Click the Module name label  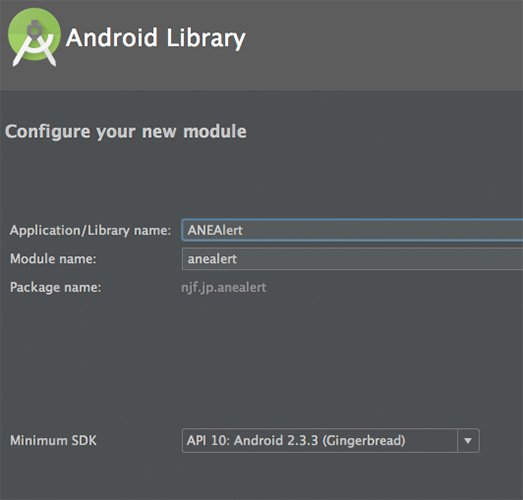[x=53, y=259]
